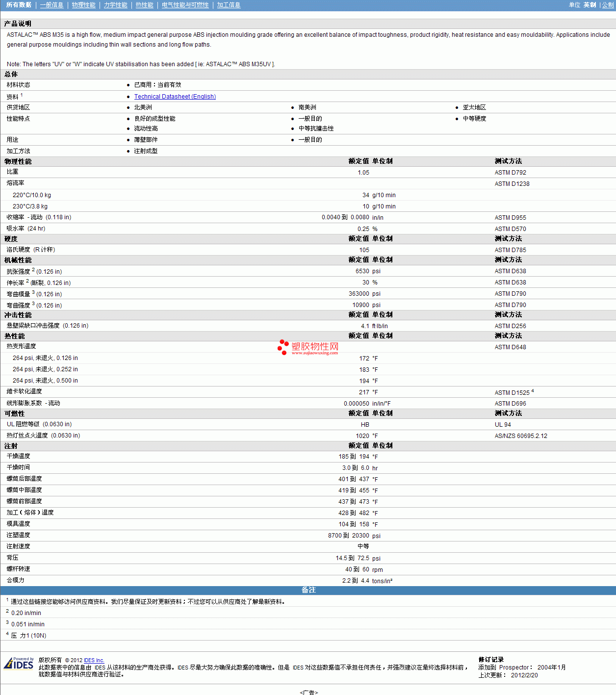The image size is (616, 695).
Task: Click flexural strength value 10900
Action: pos(361,305)
